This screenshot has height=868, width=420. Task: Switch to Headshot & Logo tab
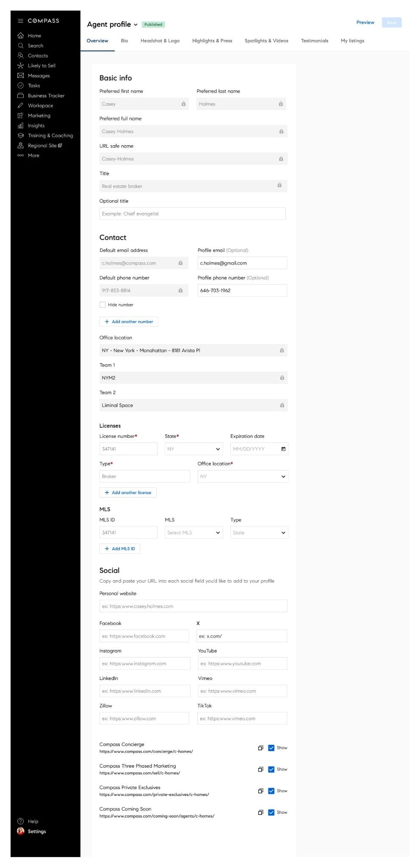[160, 41]
